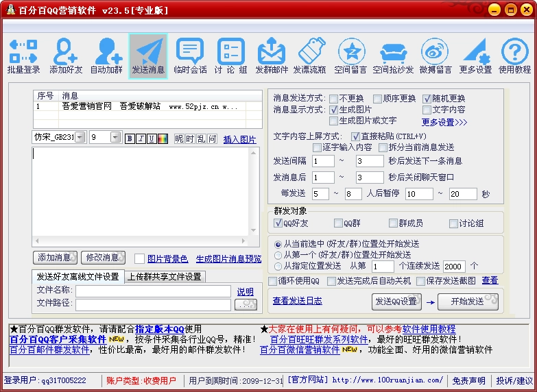The height and width of the screenshot is (392, 537).
Task: Open the 批量登录 batch login tool
Action: [23, 56]
